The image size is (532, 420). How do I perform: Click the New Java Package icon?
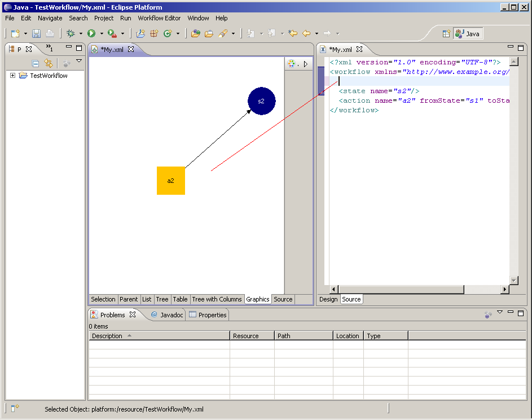[x=153, y=34]
